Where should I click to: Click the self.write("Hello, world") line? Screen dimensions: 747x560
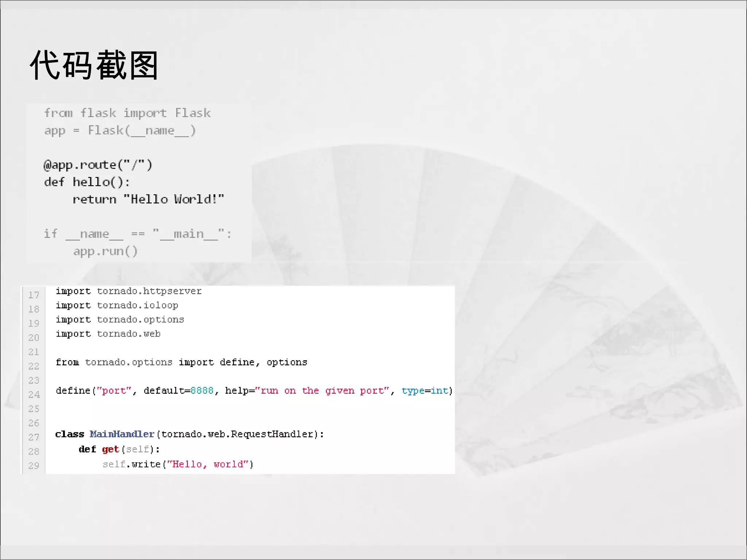178,464
